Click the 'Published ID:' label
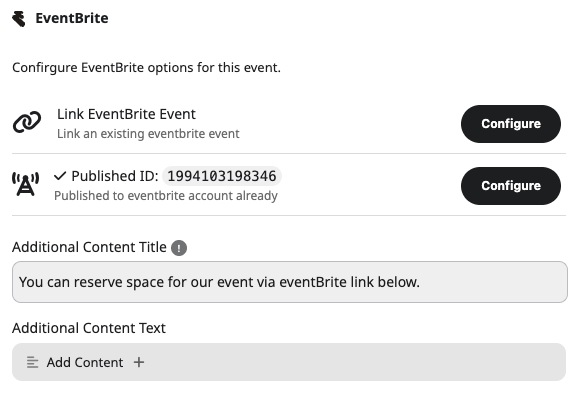Screen dimensions: 578x401 click(115, 176)
